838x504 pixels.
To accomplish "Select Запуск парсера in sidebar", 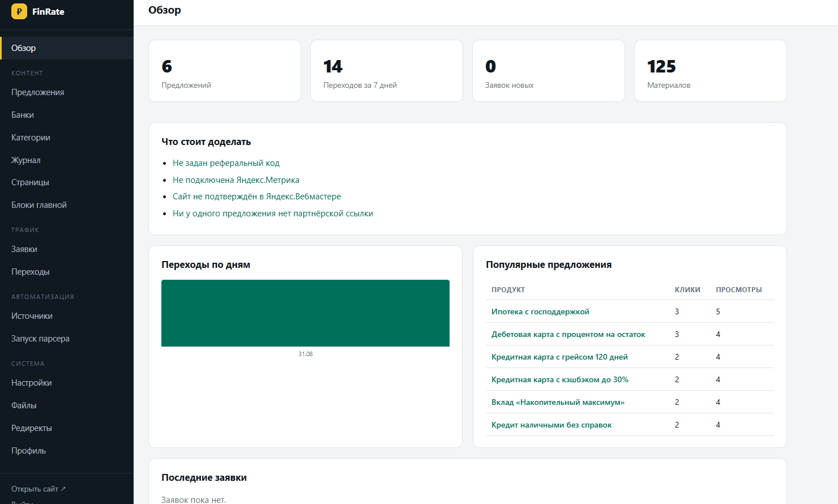I will tap(67, 339).
